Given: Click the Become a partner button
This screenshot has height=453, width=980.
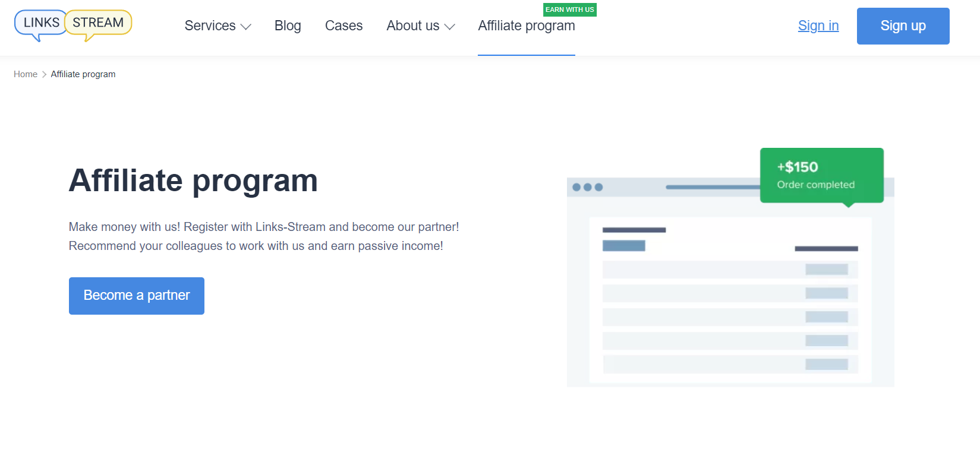Looking at the screenshot, I should 137,296.
